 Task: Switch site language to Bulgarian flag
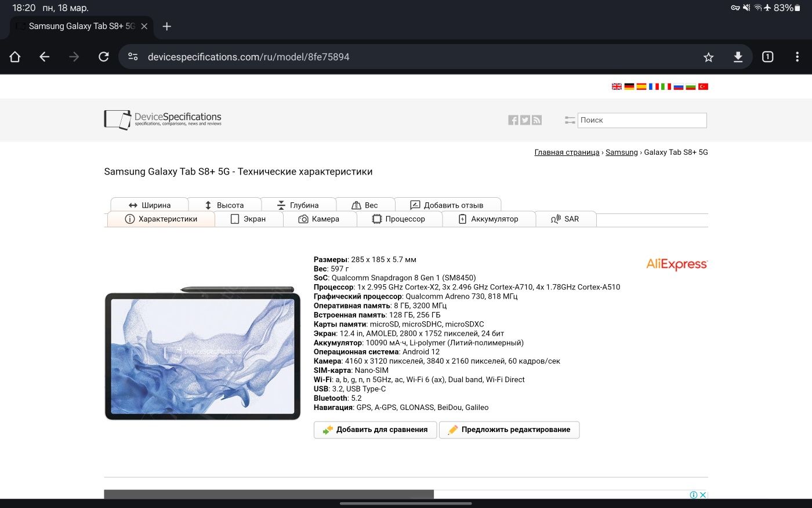click(x=690, y=86)
